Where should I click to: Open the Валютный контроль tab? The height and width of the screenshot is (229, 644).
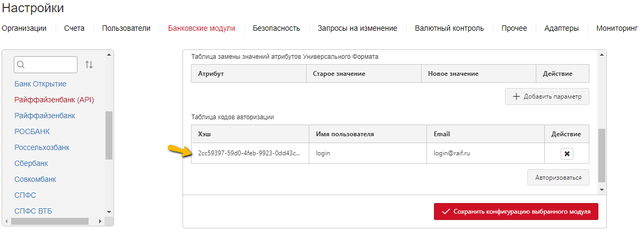pyautogui.click(x=449, y=28)
